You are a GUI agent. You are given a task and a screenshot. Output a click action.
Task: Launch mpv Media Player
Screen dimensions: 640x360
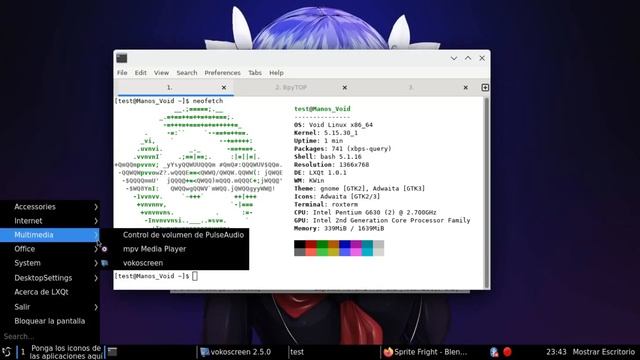[175, 249]
